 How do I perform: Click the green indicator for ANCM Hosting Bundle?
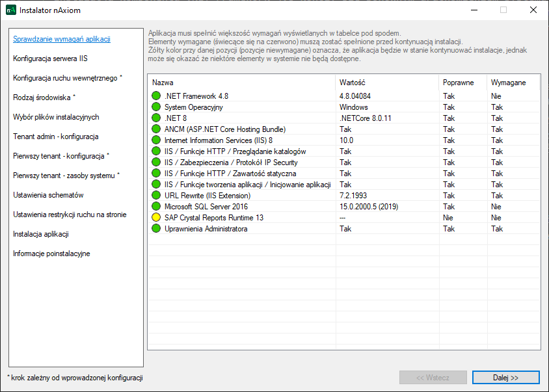(x=156, y=129)
